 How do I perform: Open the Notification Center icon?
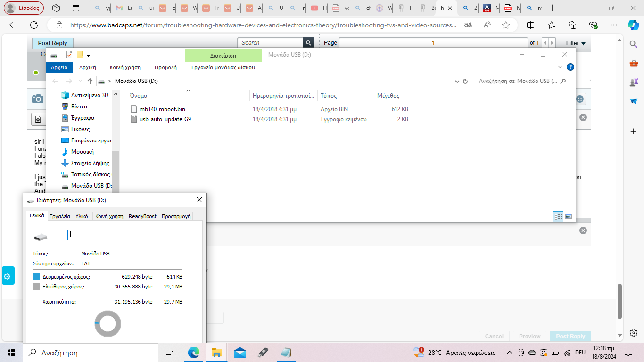[x=628, y=353]
